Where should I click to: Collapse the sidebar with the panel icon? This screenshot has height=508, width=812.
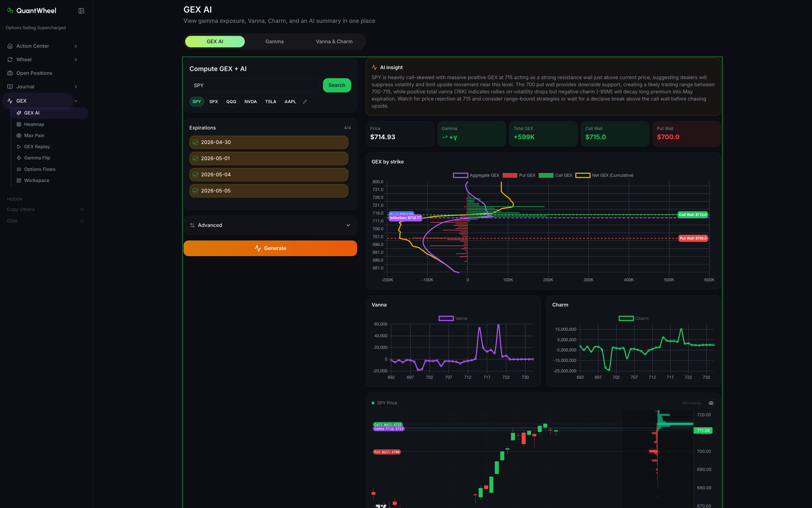(x=81, y=11)
